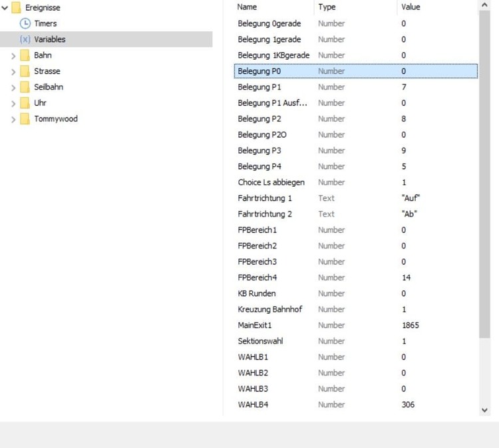
Task: Click the Variables (x) icon
Action: [25, 39]
